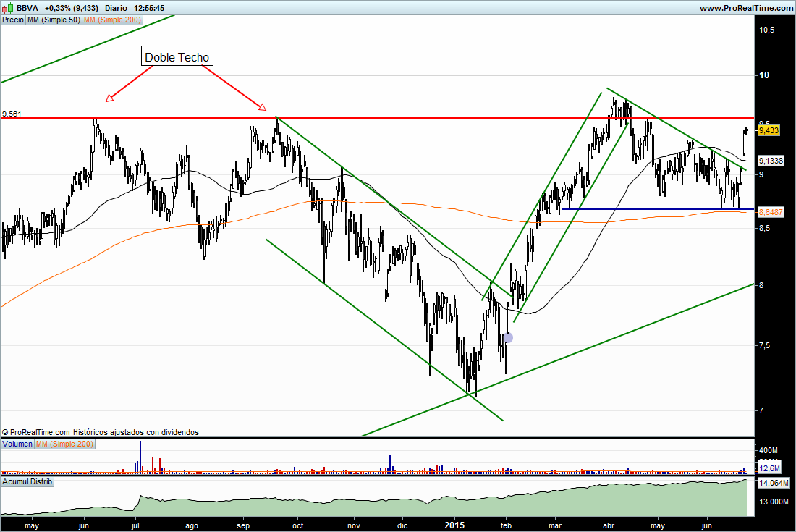Image resolution: width=796 pixels, height=532 pixels.
Task: Select the 9,1338 moving average value tag
Action: coord(771,161)
